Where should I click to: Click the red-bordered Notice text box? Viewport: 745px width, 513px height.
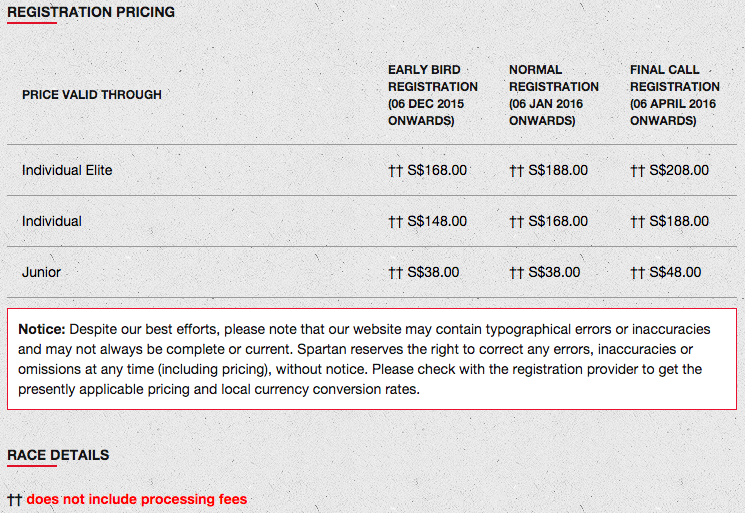point(372,359)
